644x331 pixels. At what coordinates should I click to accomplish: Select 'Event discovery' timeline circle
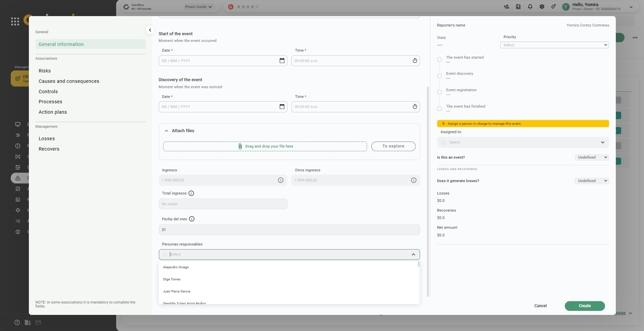point(440,76)
